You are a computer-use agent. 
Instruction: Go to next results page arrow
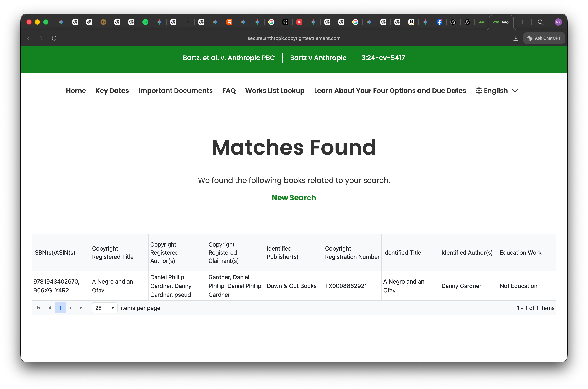(x=71, y=308)
